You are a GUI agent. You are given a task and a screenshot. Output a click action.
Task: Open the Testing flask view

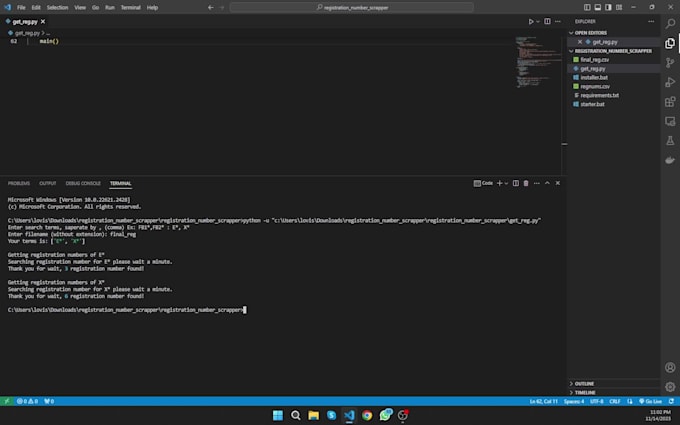[670, 141]
